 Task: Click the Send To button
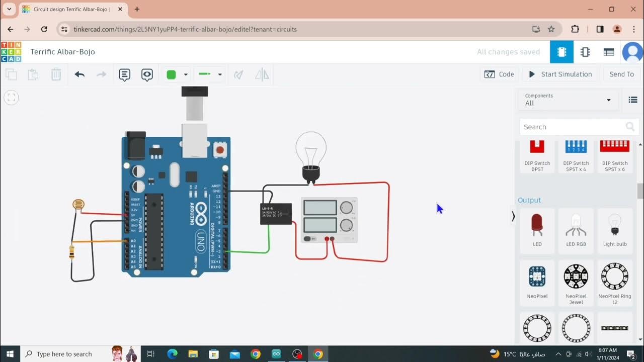(621, 74)
